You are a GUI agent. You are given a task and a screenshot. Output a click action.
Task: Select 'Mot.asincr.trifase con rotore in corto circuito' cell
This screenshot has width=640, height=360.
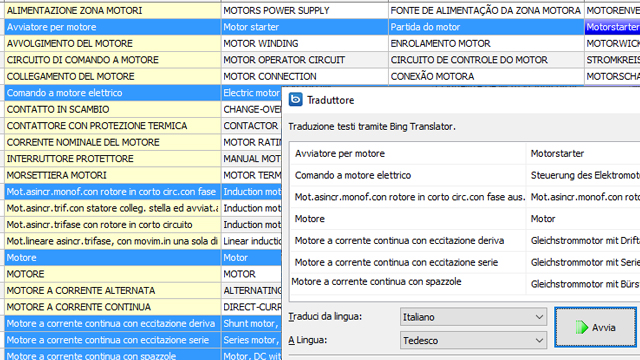click(x=113, y=224)
